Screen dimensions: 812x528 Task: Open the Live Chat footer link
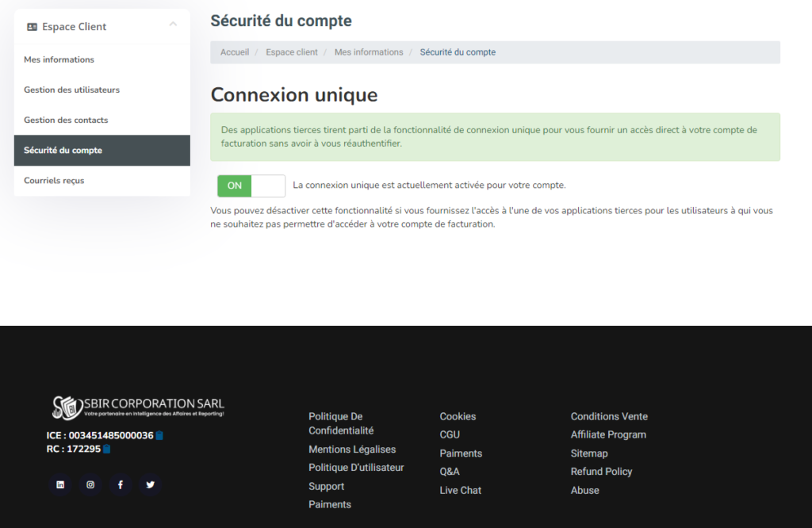tap(460, 490)
